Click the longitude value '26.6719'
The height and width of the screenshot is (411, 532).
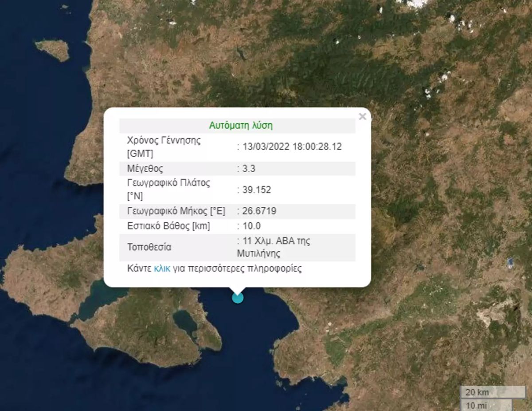[x=259, y=211]
